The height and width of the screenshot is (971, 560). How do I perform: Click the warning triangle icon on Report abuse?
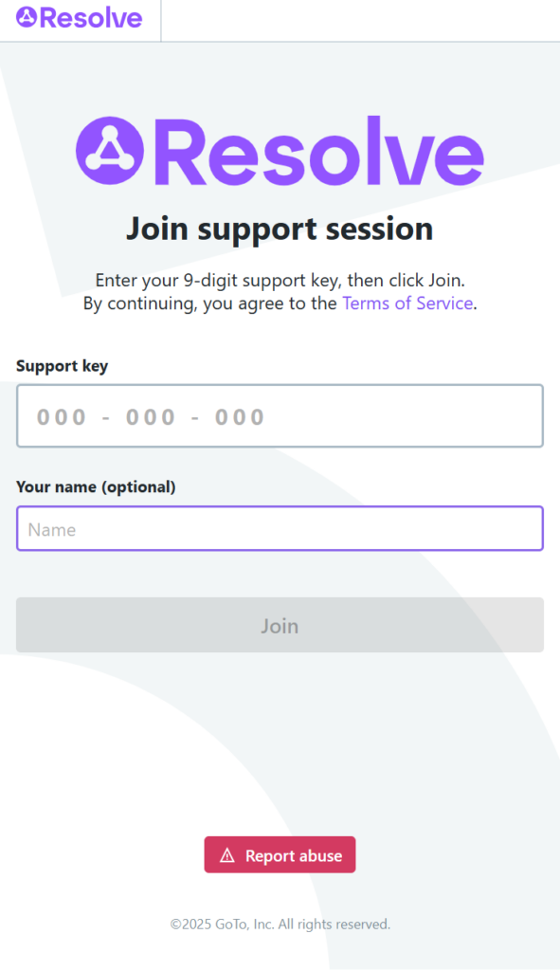[227, 855]
